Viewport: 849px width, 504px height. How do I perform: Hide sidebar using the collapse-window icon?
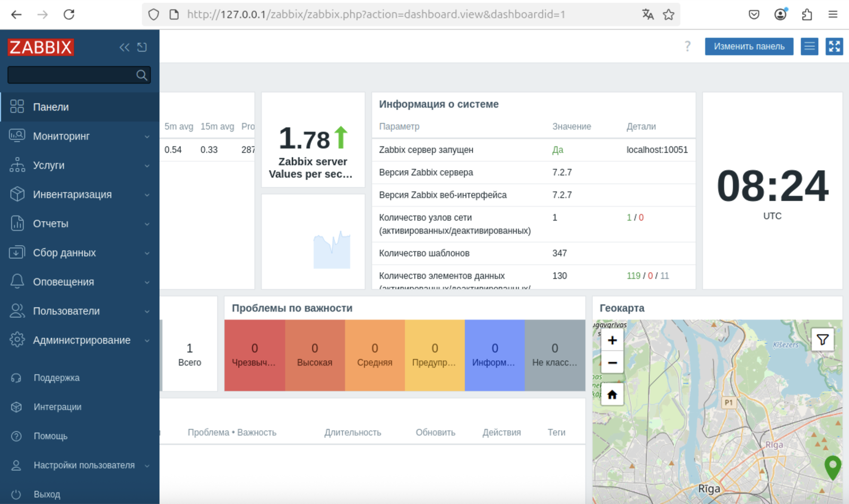pos(142,47)
